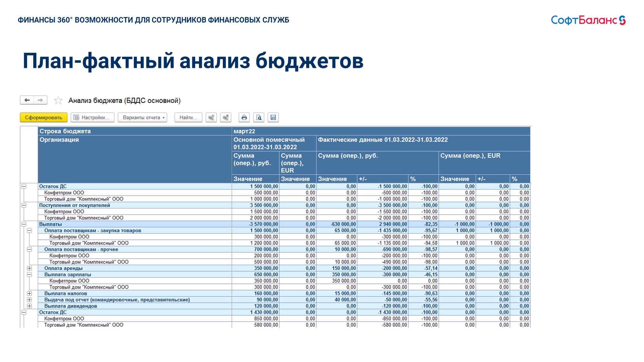Click the -46,15 percent cell
This screenshot has height=362, width=644.
click(x=423, y=274)
